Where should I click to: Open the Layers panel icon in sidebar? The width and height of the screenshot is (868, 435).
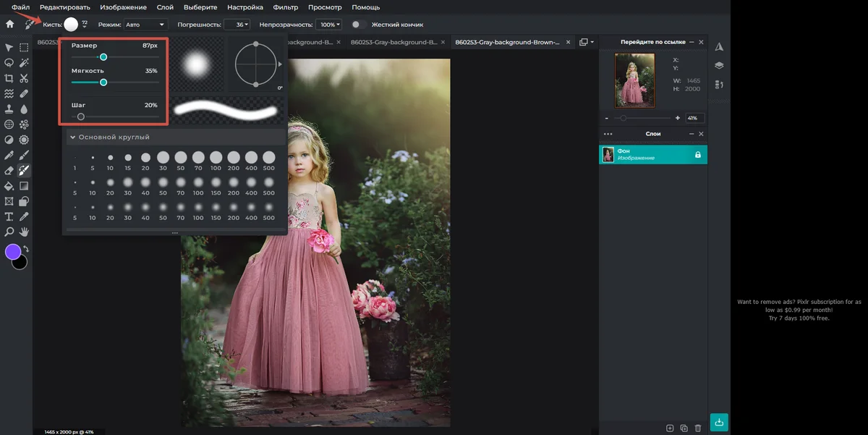[x=719, y=65]
